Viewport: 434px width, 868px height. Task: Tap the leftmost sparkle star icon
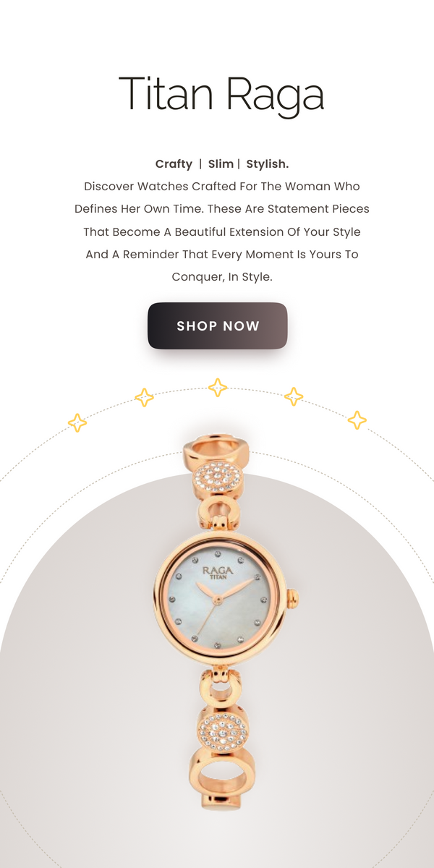[x=77, y=422]
